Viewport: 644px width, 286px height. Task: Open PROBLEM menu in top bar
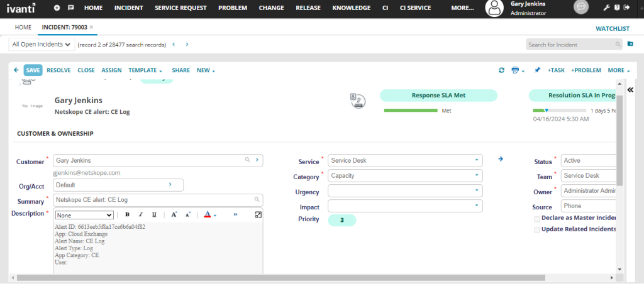[233, 8]
